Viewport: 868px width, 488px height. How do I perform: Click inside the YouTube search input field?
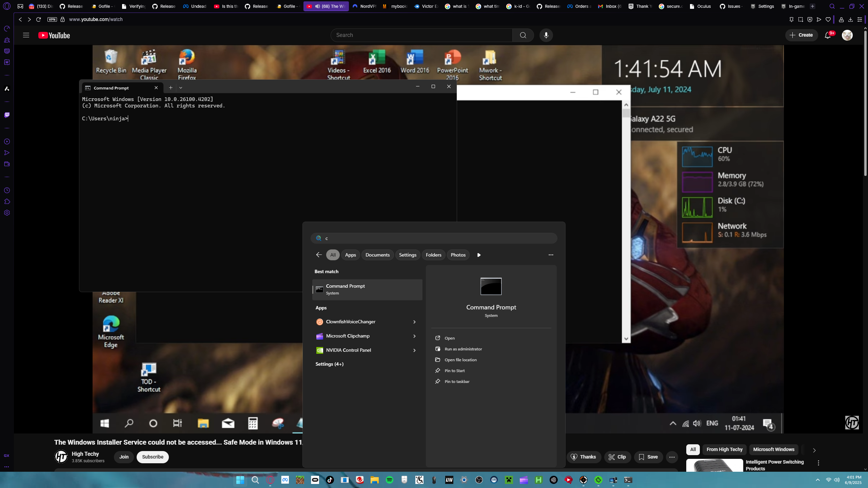tap(420, 35)
